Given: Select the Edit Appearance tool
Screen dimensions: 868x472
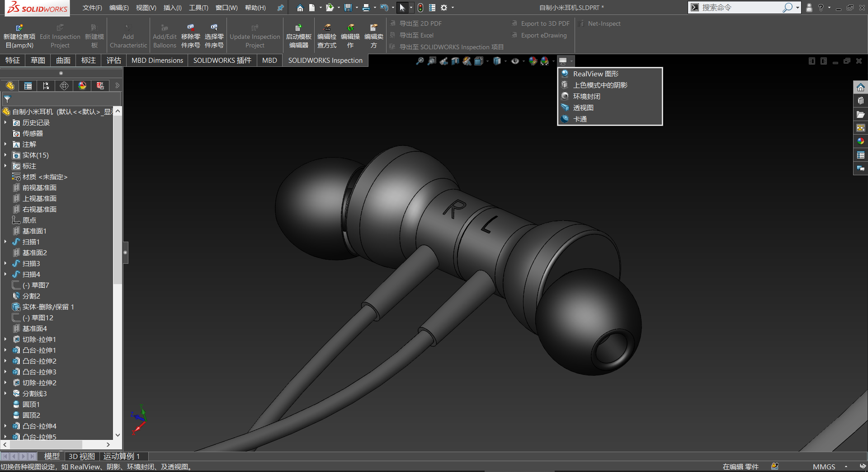Looking at the screenshot, I should [533, 61].
